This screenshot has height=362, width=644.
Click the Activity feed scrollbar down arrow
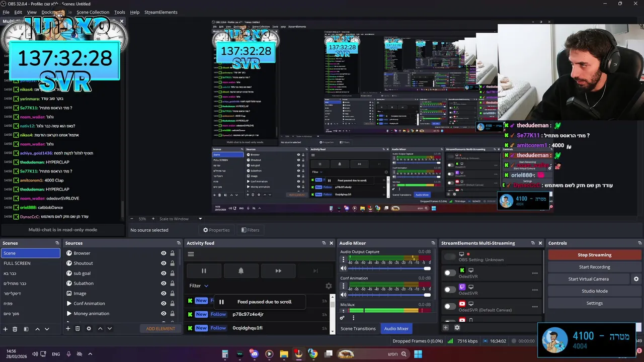[332, 331]
